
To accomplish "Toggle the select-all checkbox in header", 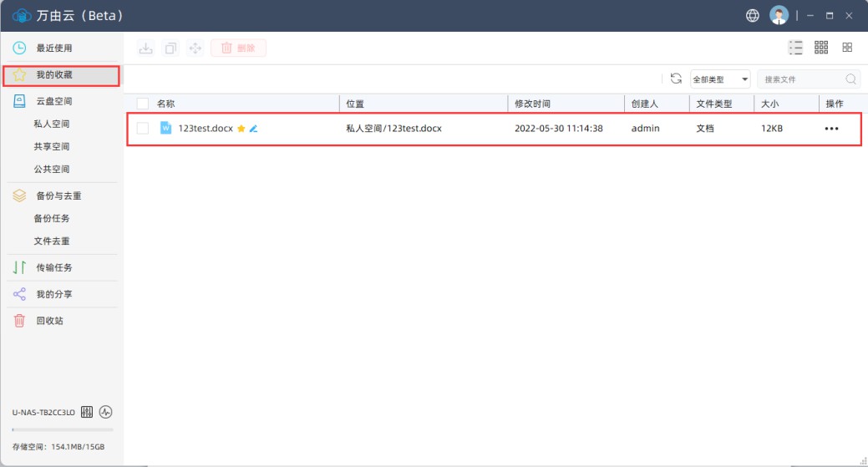I will pos(143,104).
